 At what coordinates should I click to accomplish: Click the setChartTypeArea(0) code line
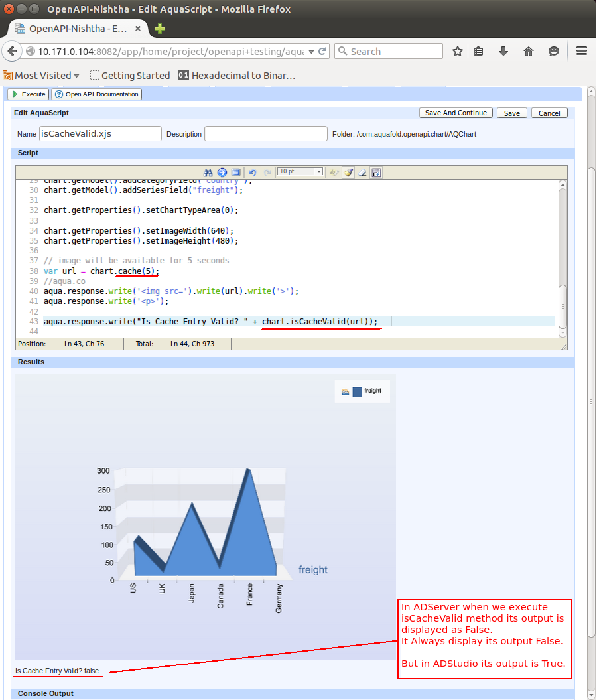[141, 210]
